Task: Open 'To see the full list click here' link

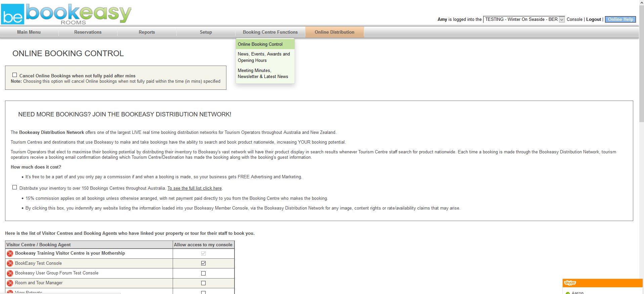Action: (x=195, y=188)
